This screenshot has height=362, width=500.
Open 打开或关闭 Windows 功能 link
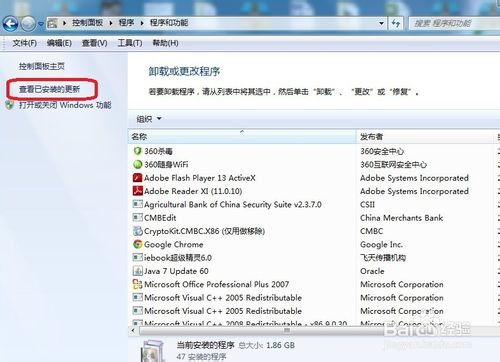point(65,105)
